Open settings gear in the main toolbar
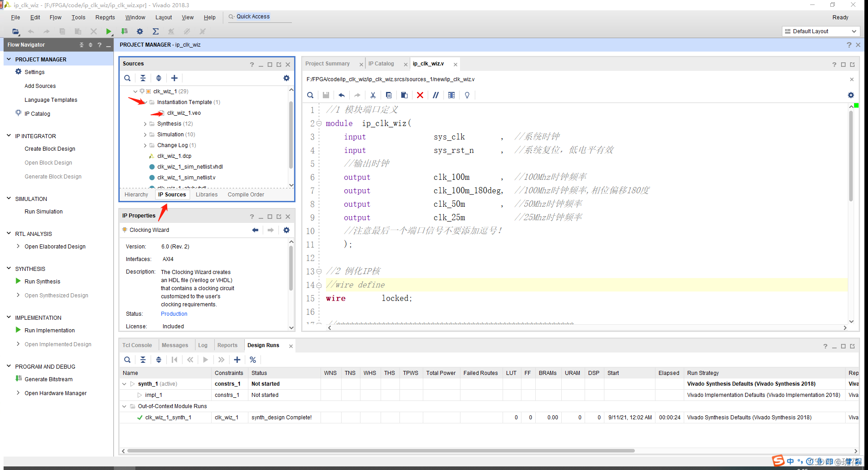Image resolution: width=868 pixels, height=470 pixels. coord(140,31)
